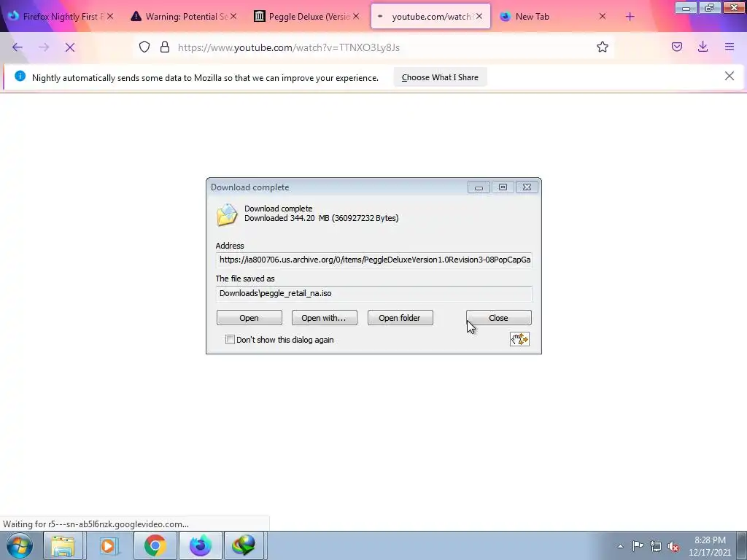The width and height of the screenshot is (747, 560).
Task: Open Action Center flag icon
Action: (x=638, y=545)
